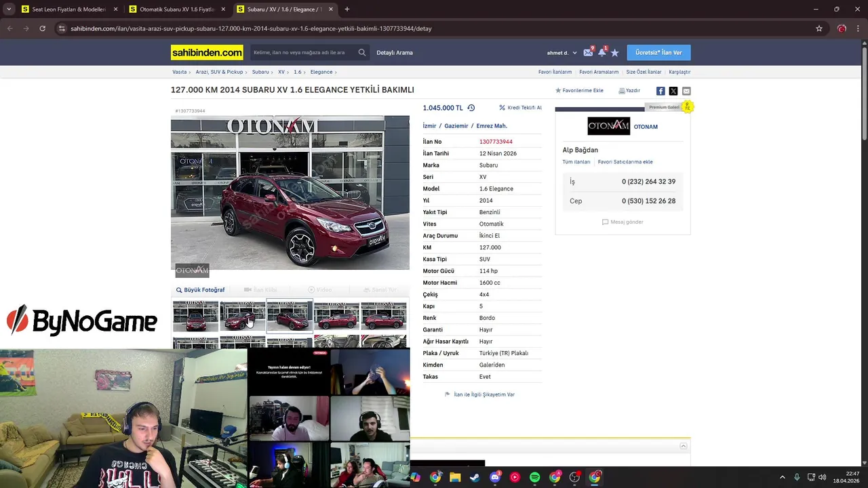Click Kredi Teklifi Al link

point(520,108)
